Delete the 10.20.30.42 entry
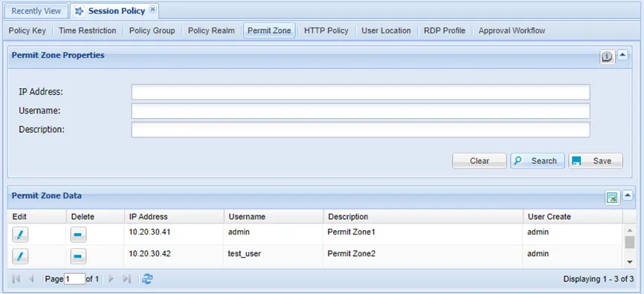The height and width of the screenshot is (294, 644). point(78,257)
